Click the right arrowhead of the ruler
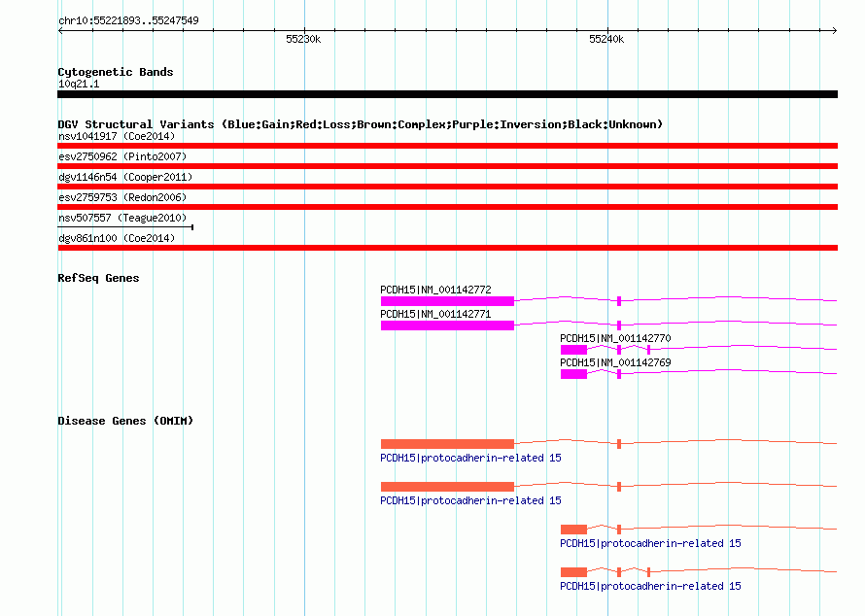The width and height of the screenshot is (865, 616). tap(835, 30)
